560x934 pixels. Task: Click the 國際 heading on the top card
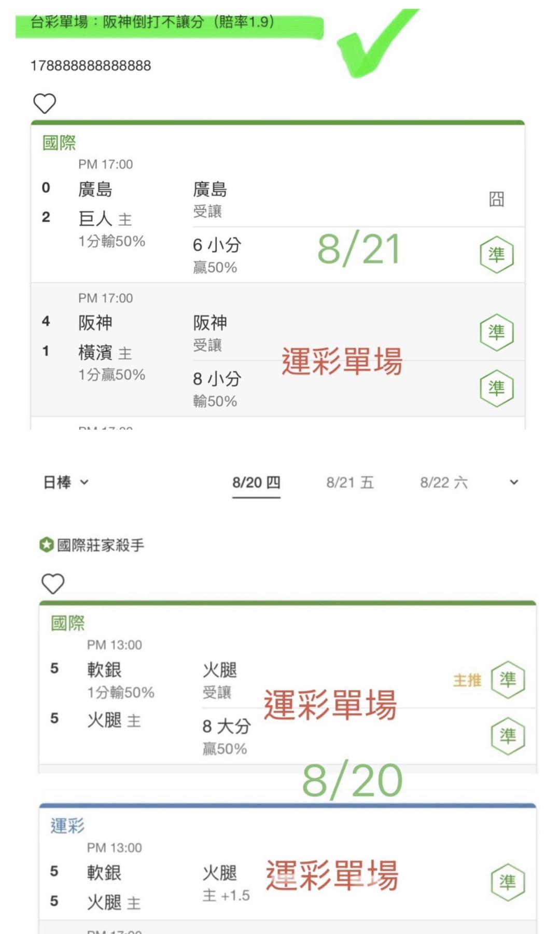pyautogui.click(x=59, y=143)
